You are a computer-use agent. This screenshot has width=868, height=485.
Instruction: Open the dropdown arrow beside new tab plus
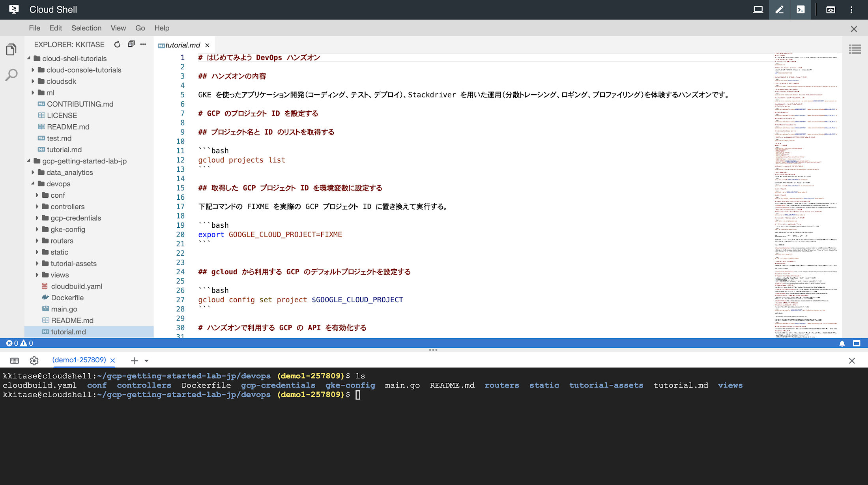coord(146,361)
